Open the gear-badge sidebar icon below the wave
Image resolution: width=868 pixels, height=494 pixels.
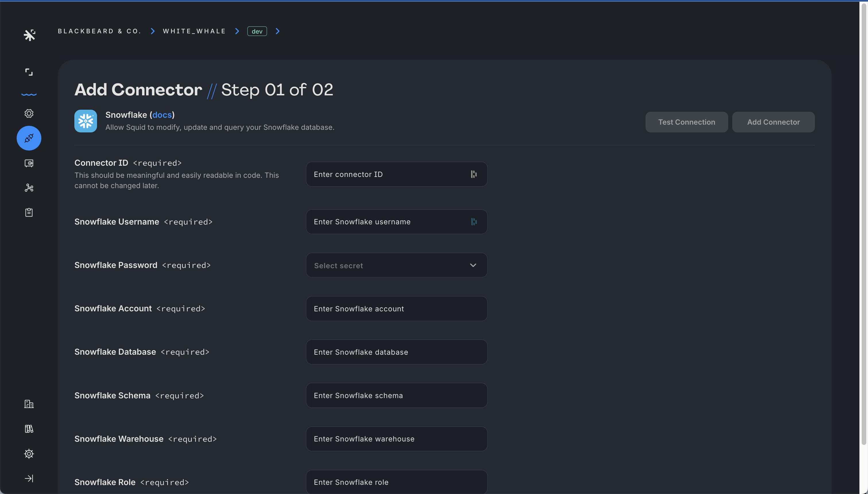[x=29, y=113]
